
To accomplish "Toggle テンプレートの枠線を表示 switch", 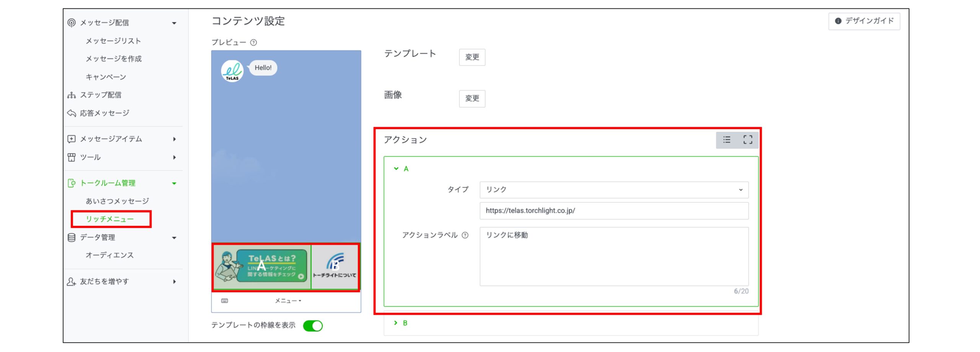I will click(313, 326).
